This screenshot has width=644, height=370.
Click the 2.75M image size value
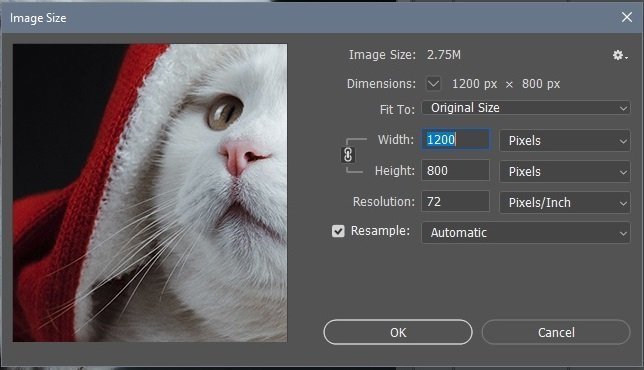tap(444, 55)
